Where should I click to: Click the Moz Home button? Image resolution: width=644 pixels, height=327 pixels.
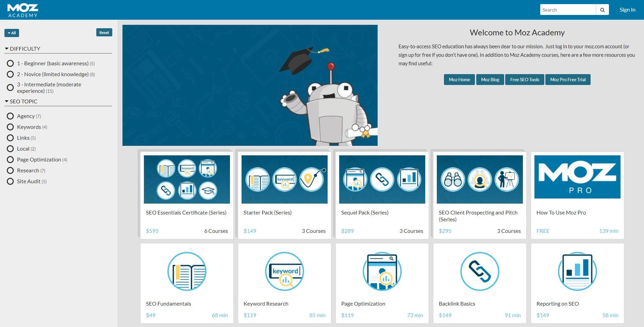[x=459, y=80]
